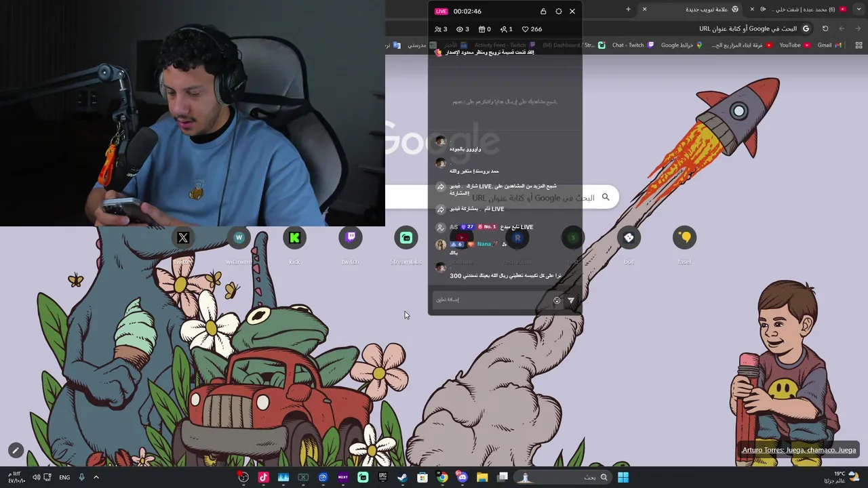Open the Chat - Twitch bookmark
The height and width of the screenshot is (488, 868).
coord(633,45)
